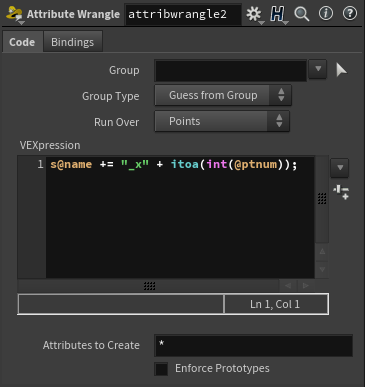The image size is (365, 387).
Task: Click inside the VEXpression code editor
Action: tap(180, 217)
